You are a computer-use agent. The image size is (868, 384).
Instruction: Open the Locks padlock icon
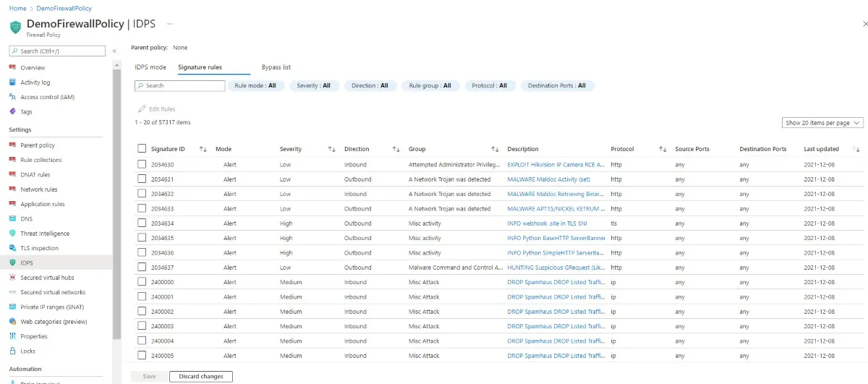13,351
